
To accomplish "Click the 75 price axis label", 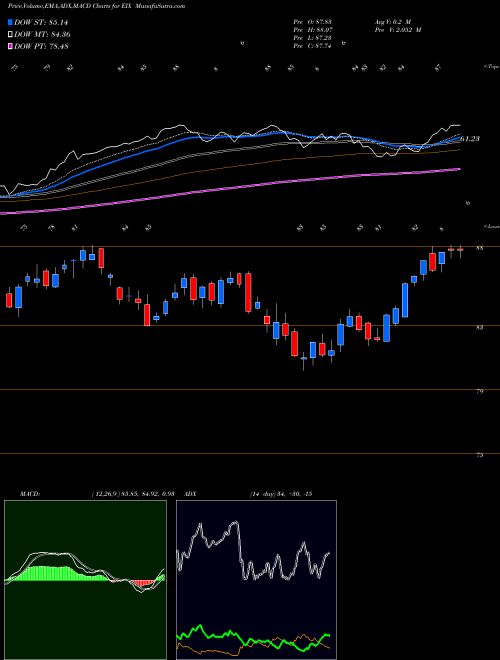I will (479, 455).
